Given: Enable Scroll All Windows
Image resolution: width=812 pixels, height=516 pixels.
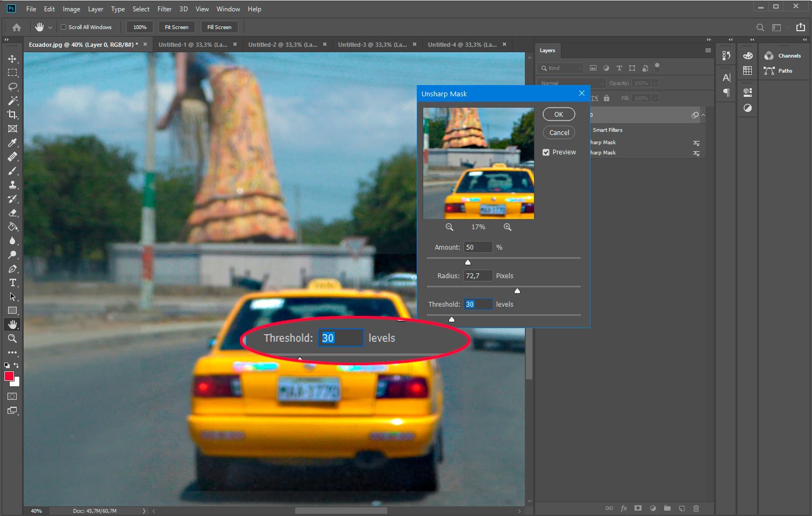Looking at the screenshot, I should click(63, 27).
